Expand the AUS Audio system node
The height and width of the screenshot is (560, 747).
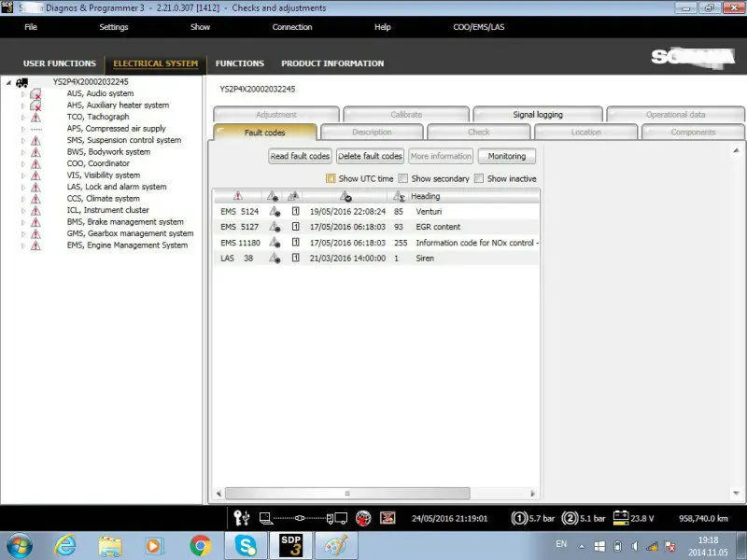[22, 94]
